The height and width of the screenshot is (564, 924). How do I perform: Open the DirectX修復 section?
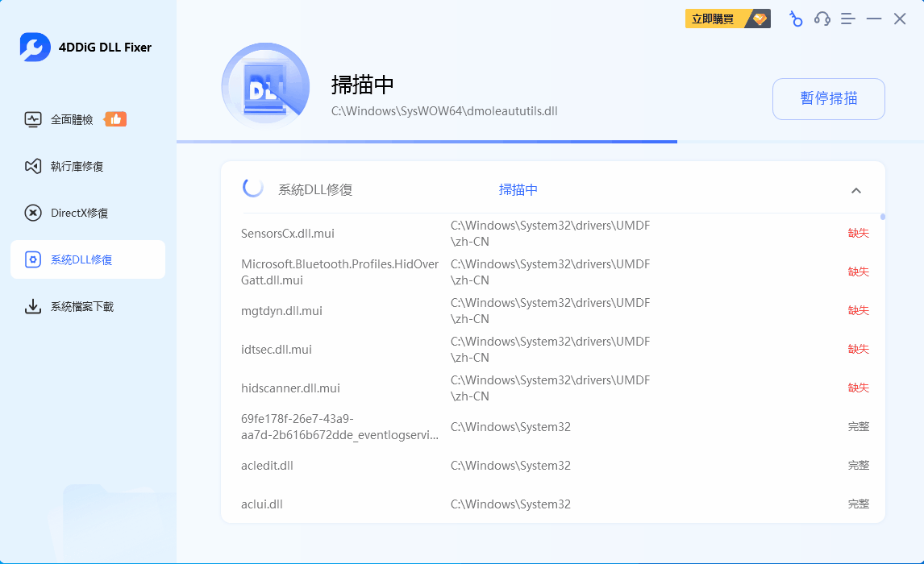(x=88, y=214)
